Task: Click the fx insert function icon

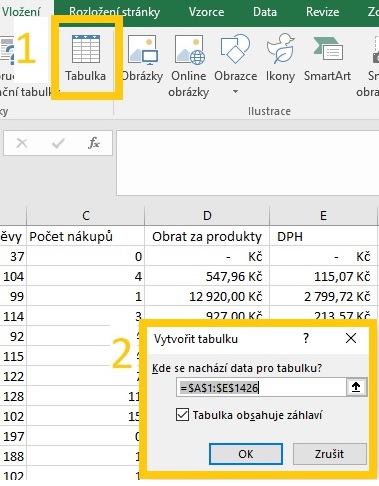Action: point(94,143)
